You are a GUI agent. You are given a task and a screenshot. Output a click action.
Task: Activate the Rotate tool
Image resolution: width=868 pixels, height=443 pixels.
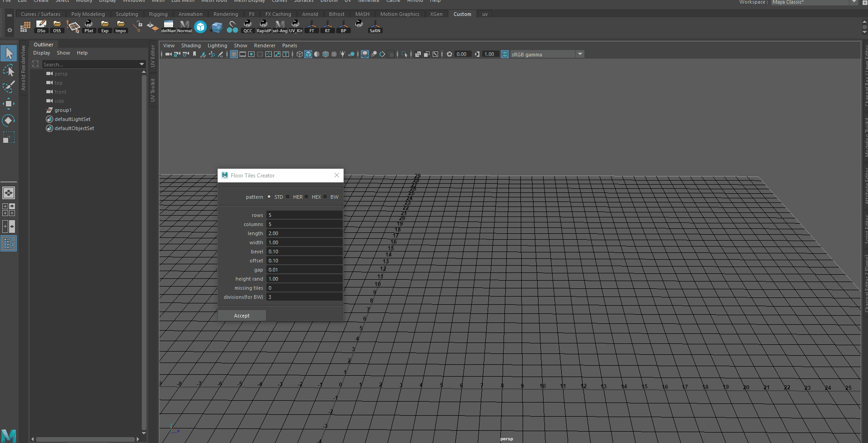coord(9,121)
